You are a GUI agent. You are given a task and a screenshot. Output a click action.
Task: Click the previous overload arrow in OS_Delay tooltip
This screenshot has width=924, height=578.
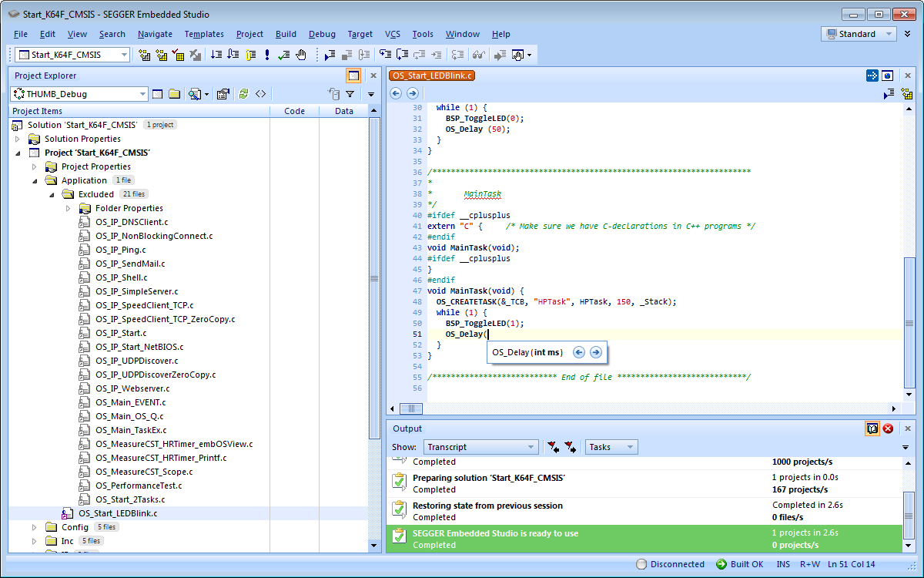(x=579, y=352)
